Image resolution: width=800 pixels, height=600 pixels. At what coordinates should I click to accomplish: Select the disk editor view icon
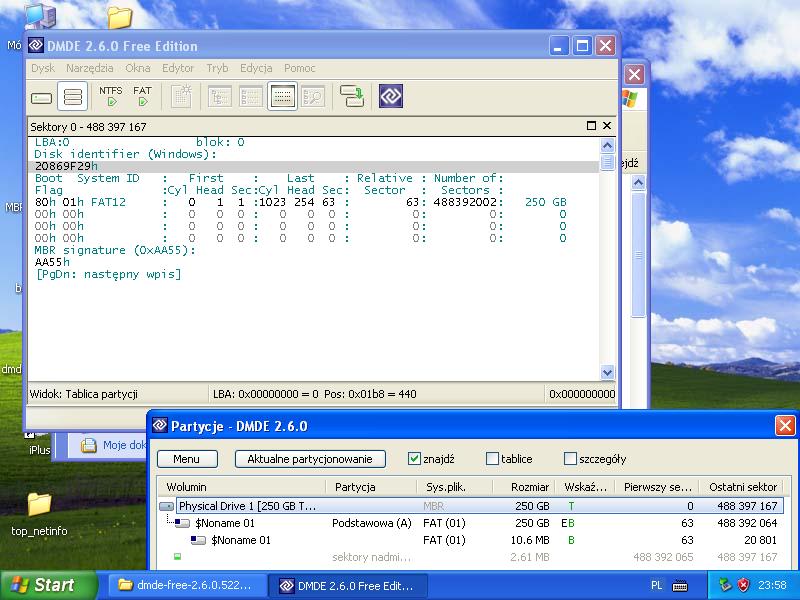(x=282, y=96)
